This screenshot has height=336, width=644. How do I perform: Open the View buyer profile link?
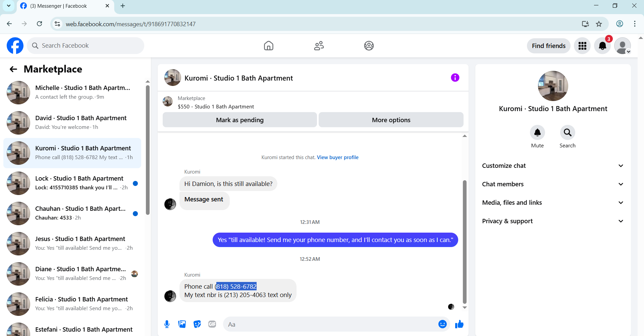coord(338,157)
